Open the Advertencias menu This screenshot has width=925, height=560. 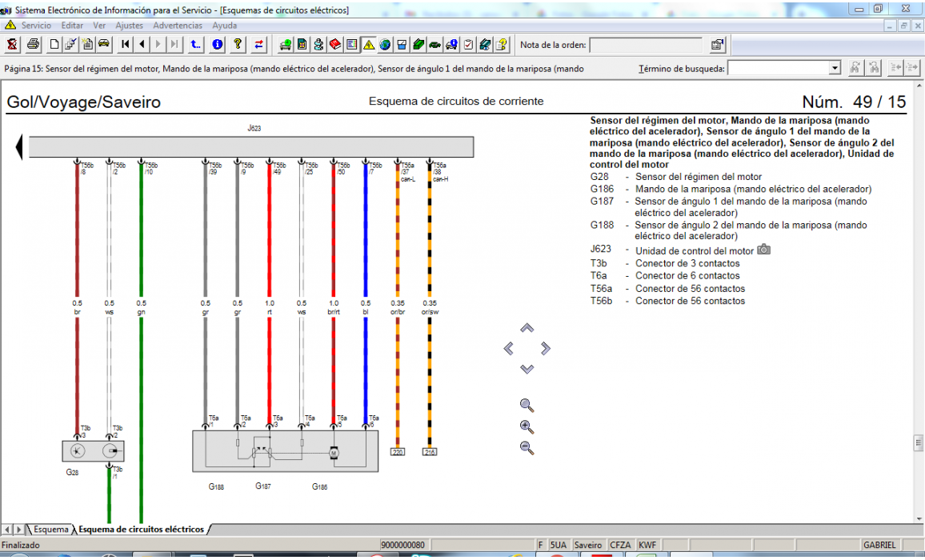pyautogui.click(x=178, y=26)
